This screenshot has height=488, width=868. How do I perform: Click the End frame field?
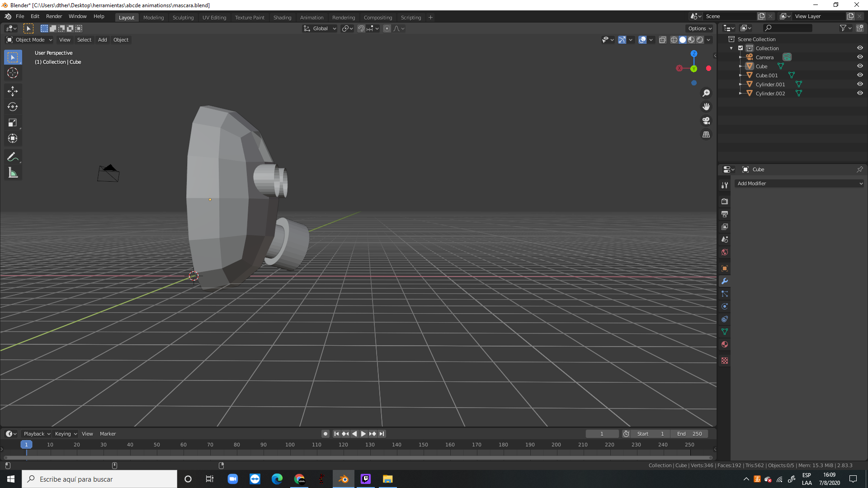(x=689, y=434)
